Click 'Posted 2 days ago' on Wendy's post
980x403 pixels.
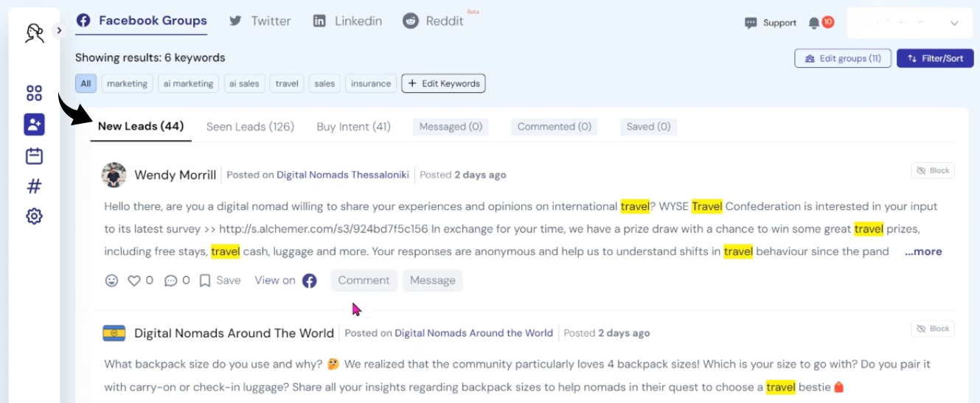point(463,175)
